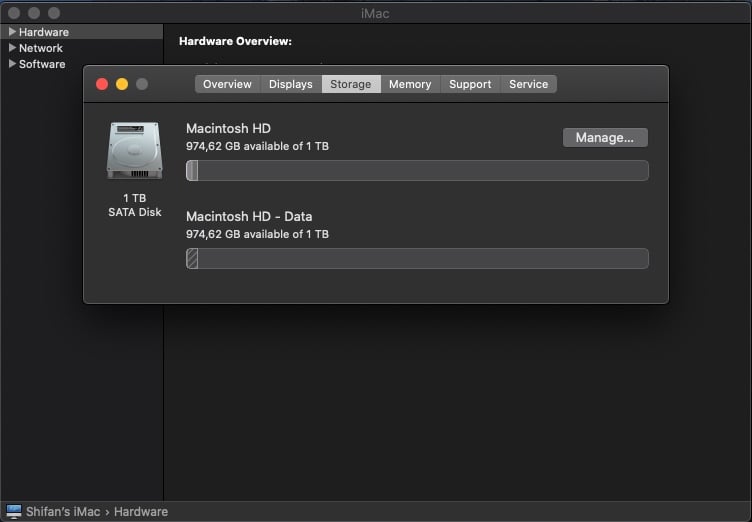Select Software in the sidebar
The width and height of the screenshot is (752, 522).
pos(42,64)
